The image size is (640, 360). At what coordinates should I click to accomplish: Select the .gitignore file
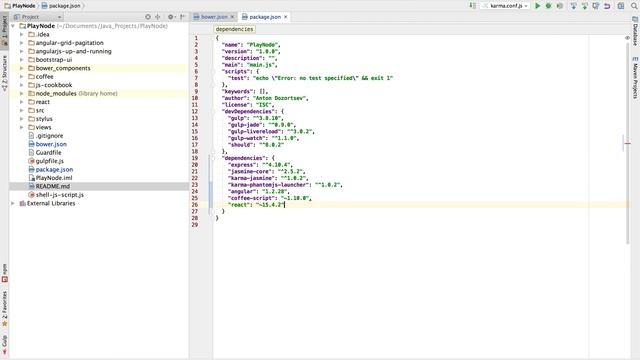tap(49, 136)
